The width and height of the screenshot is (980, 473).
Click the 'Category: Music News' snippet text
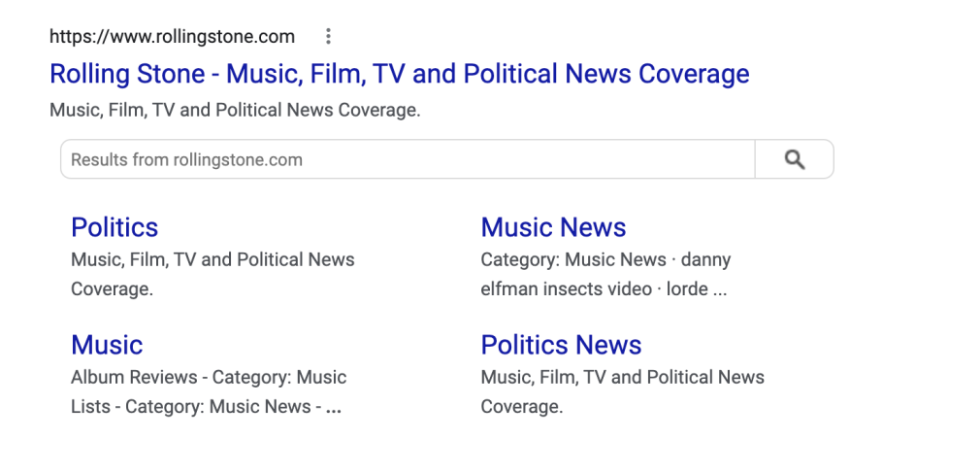(x=572, y=260)
